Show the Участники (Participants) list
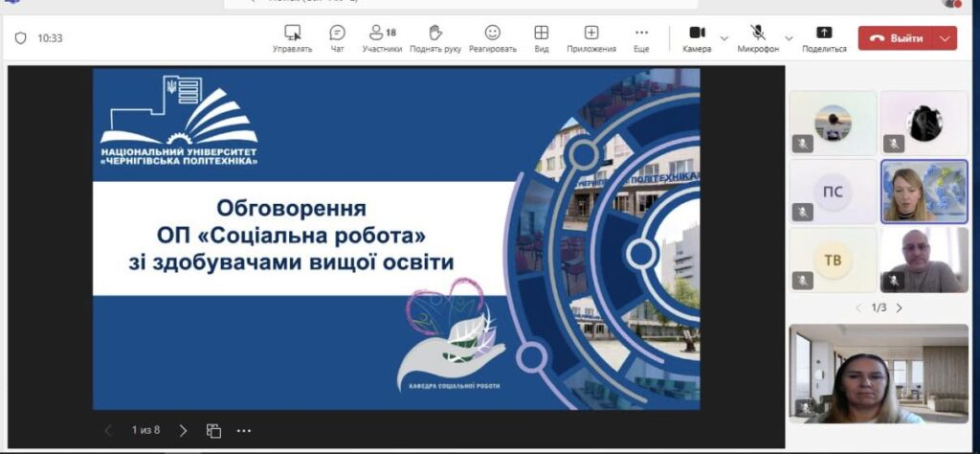 [x=381, y=34]
